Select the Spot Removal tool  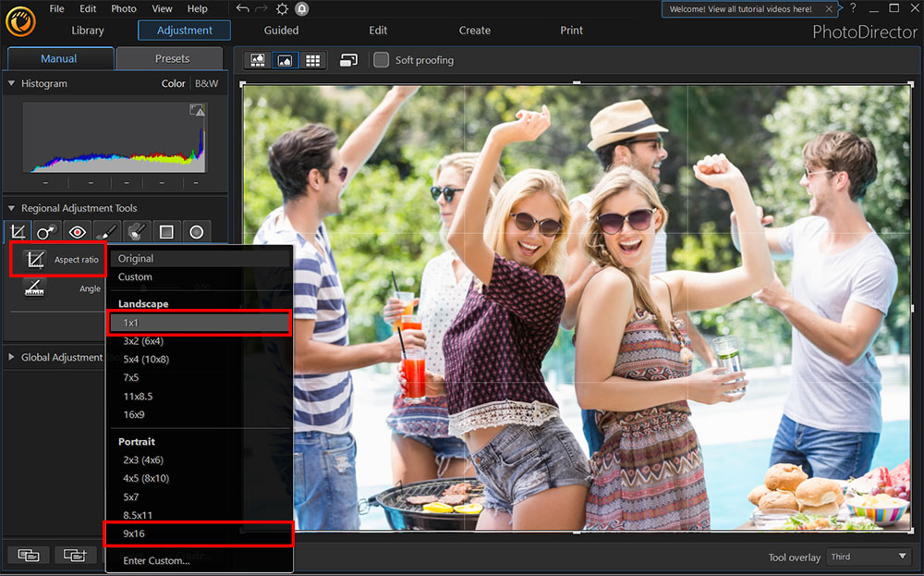pos(46,232)
